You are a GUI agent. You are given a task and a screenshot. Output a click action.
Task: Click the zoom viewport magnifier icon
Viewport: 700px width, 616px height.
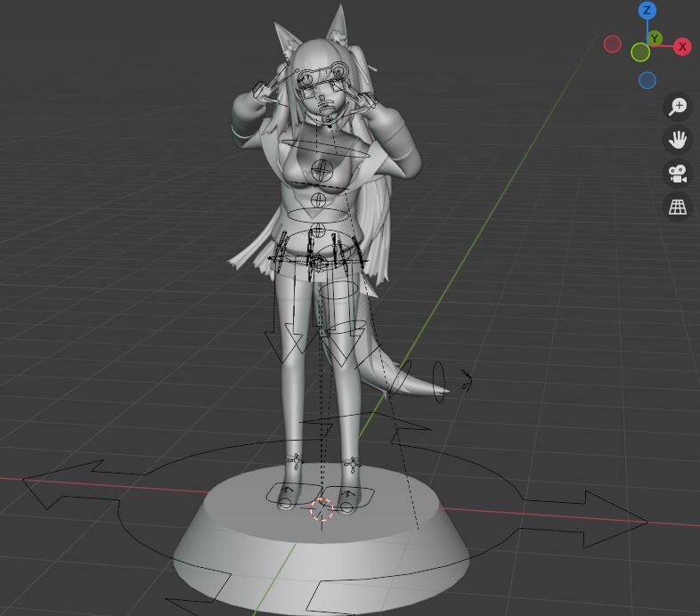677,106
